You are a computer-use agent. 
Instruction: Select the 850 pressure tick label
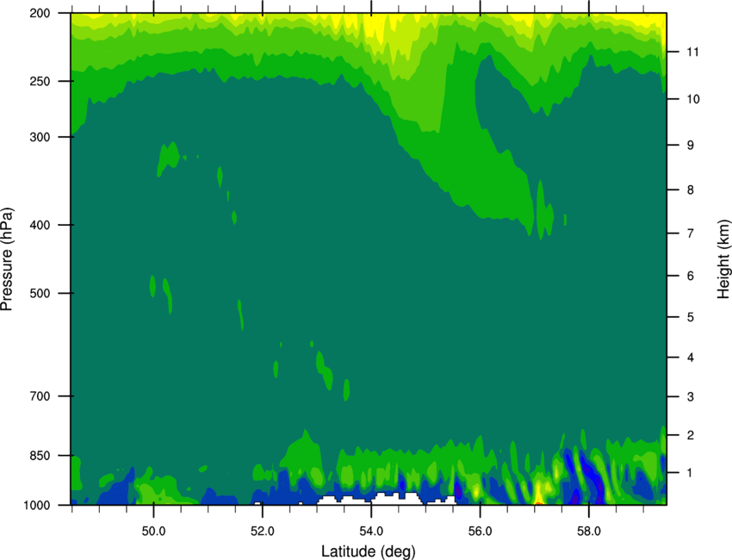[40, 456]
